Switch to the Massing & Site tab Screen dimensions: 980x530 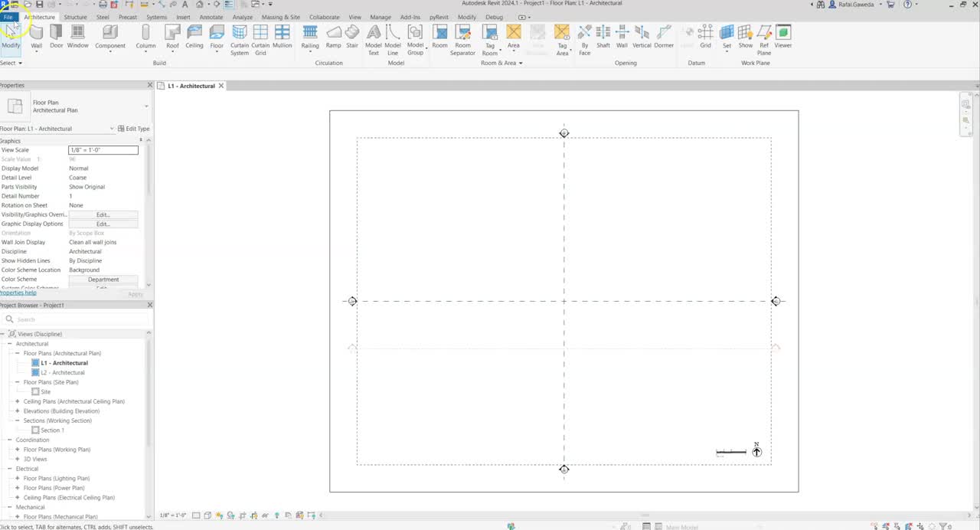click(281, 17)
